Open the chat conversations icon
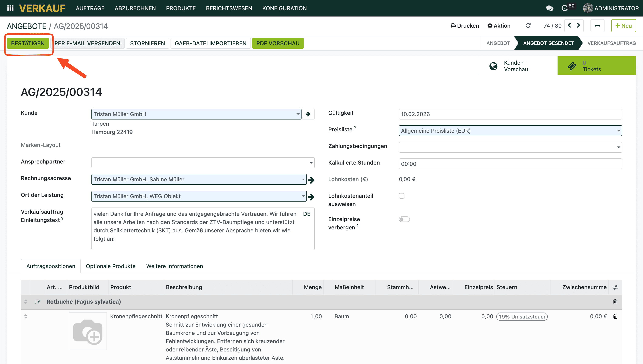This screenshot has height=364, width=643. (549, 8)
